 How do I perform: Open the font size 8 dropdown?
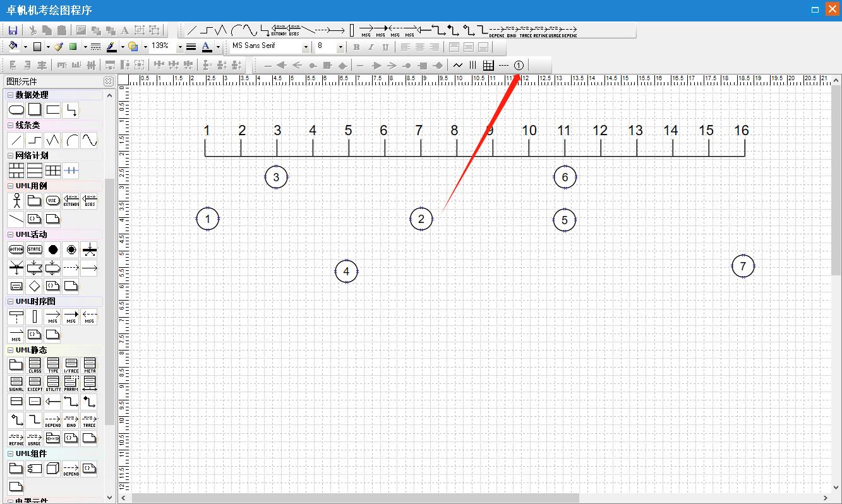click(x=340, y=47)
